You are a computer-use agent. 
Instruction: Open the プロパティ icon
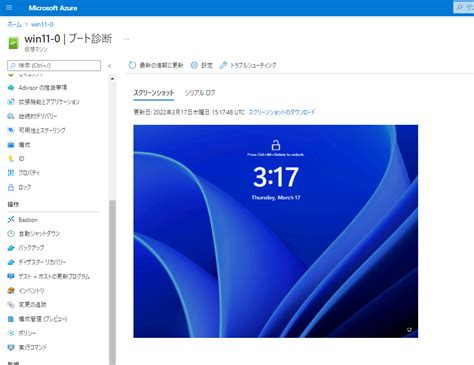coord(11,173)
